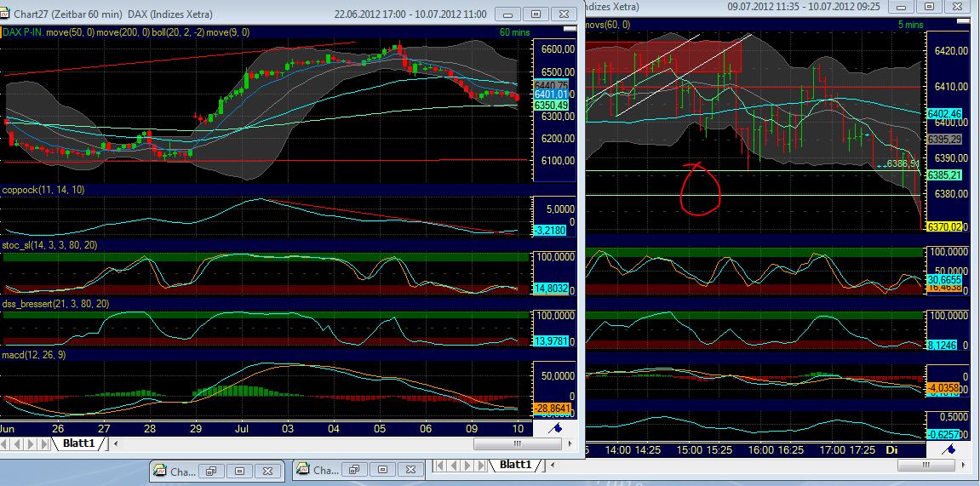This screenshot has width=980, height=486.
Task: Minimize the Chart27 window
Action: pyautogui.click(x=508, y=14)
